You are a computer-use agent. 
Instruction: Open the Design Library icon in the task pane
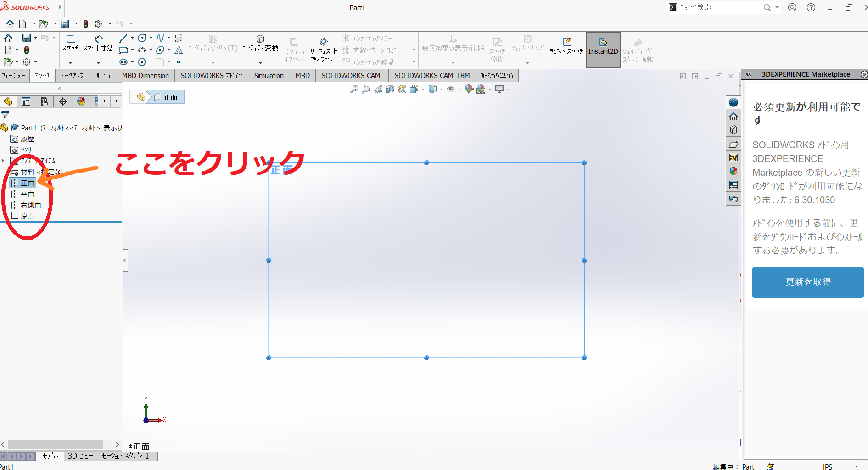pos(734,130)
